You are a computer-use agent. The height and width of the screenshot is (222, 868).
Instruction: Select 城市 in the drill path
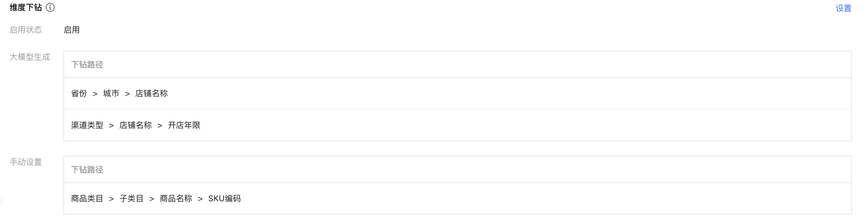[111, 94]
